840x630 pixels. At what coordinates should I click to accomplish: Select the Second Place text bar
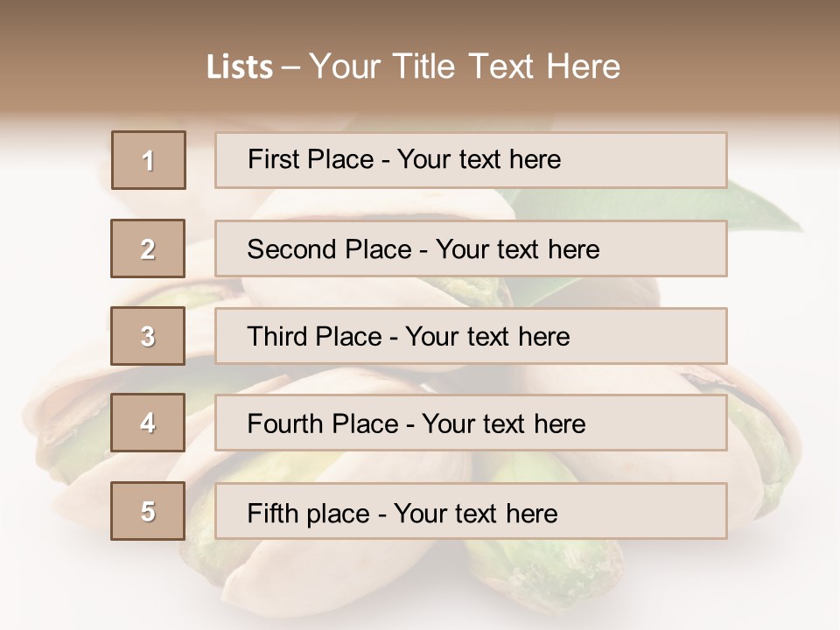click(x=471, y=248)
